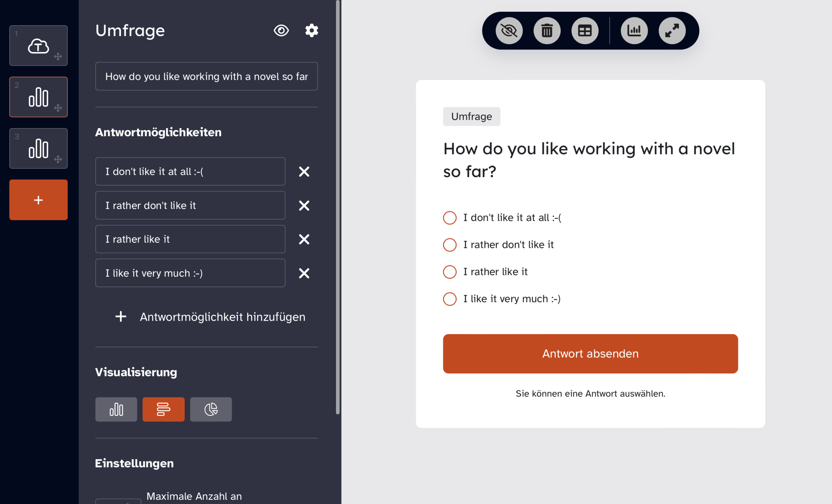Open slide 1 text cloud thumbnail

pos(38,45)
